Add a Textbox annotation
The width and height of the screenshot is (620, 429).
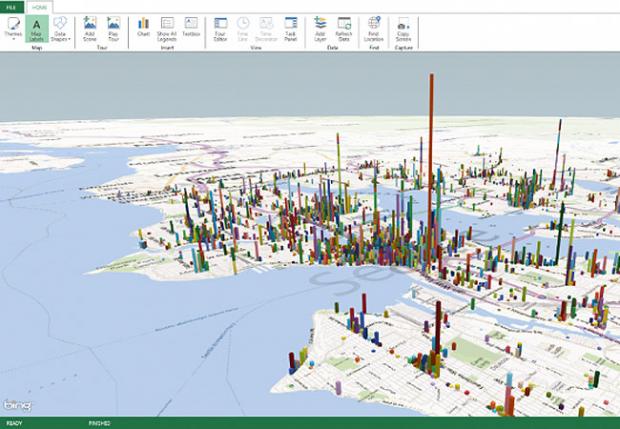tap(190, 27)
